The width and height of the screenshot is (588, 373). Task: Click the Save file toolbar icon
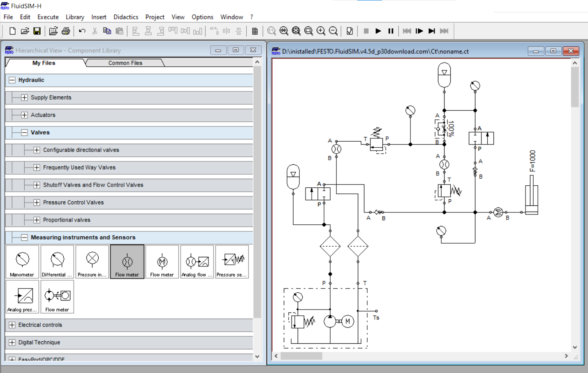[x=37, y=31]
